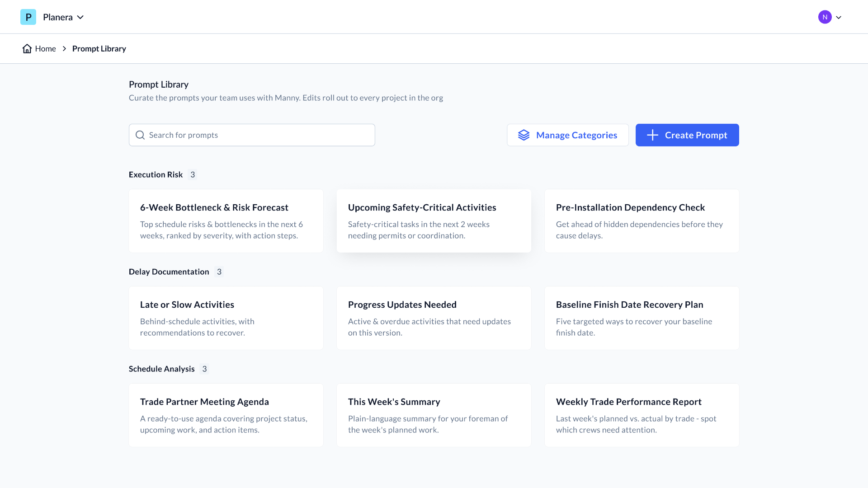The width and height of the screenshot is (868, 488).
Task: Open Manage Categories
Action: click(567, 135)
